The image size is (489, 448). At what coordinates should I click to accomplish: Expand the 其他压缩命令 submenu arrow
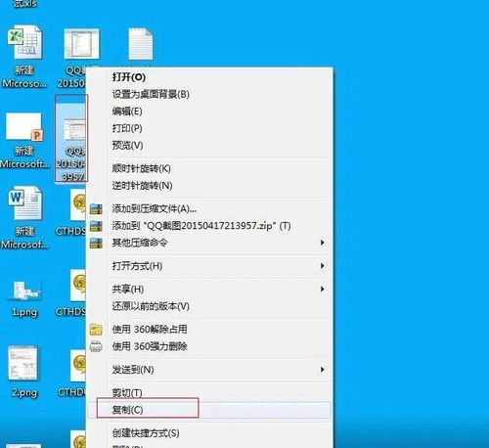tap(322, 243)
